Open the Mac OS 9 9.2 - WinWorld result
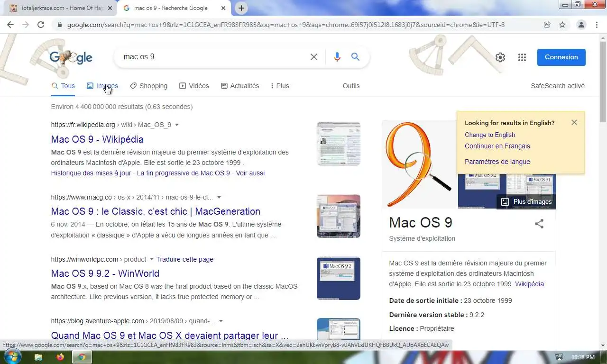Screen dimensions: 607x364 105,273
